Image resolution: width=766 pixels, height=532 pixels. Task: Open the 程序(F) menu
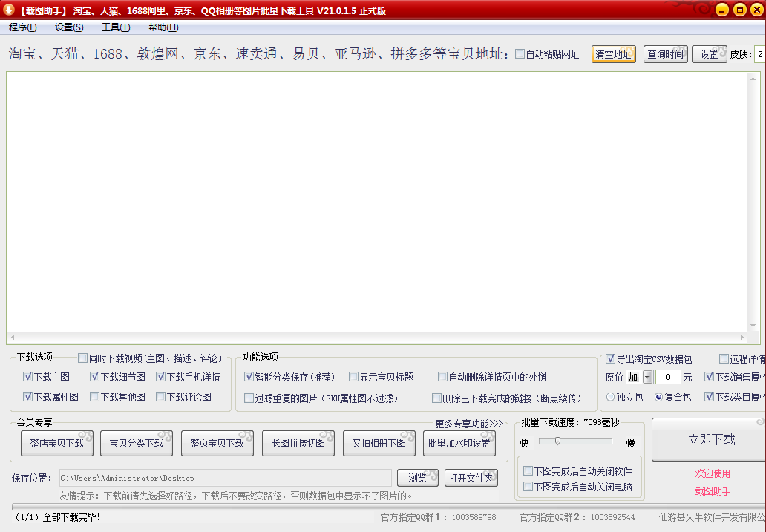pyautogui.click(x=21, y=27)
